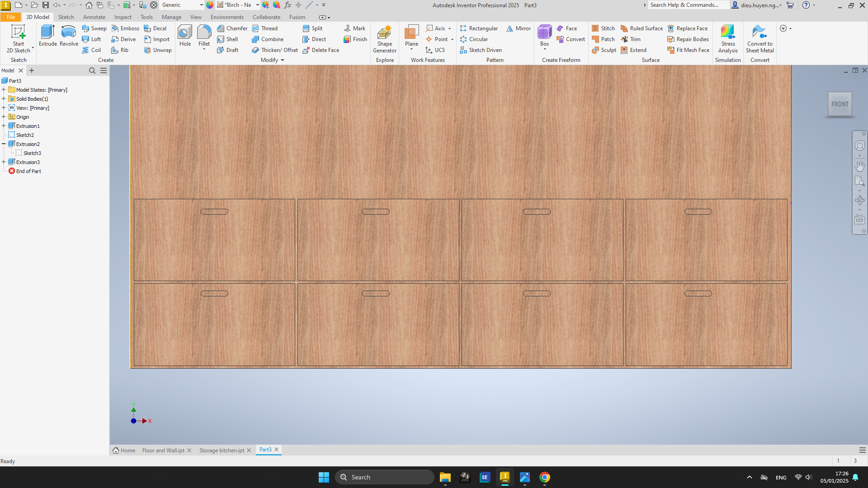Screen dimensions: 868x488
Task: Create a work Plane
Action: 411,36
